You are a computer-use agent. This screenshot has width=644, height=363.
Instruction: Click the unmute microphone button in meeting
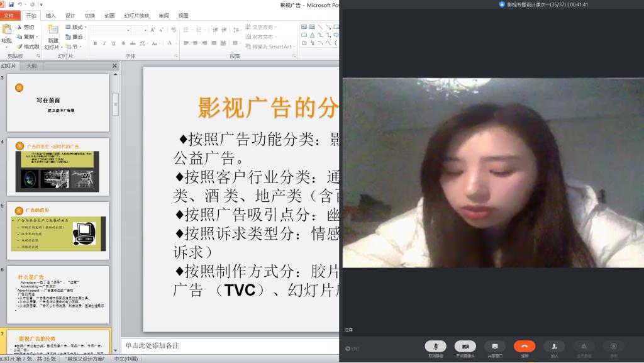pos(435,347)
